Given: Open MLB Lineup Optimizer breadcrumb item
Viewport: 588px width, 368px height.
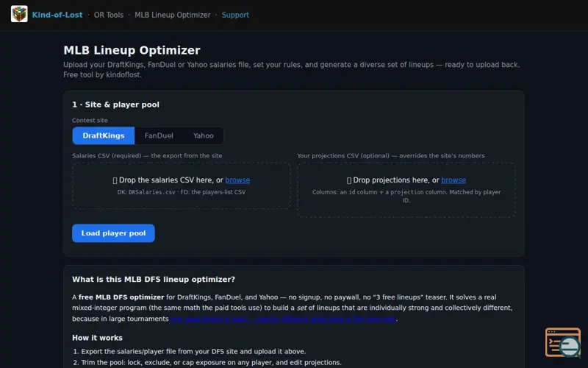Looking at the screenshot, I should 173,15.
